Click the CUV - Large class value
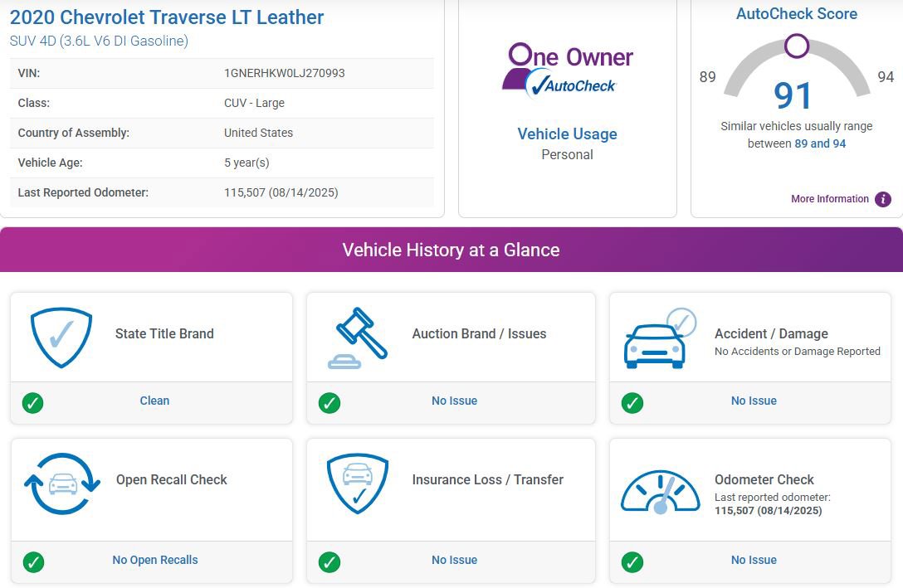Image resolution: width=903 pixels, height=588 pixels. coord(254,103)
